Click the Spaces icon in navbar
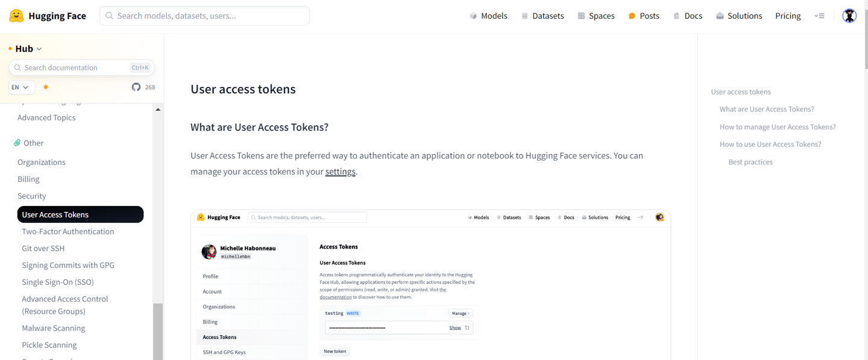This screenshot has height=360, width=868. coord(581,16)
